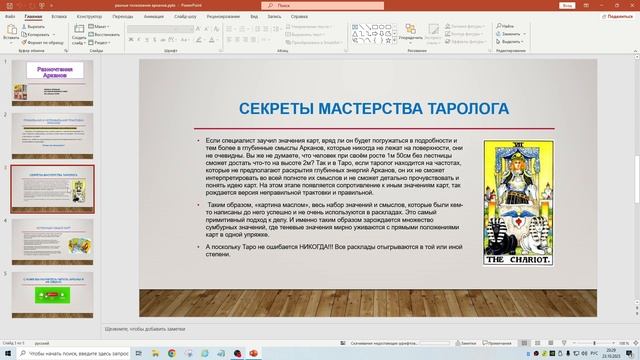Fit slide to current window icon
Image resolution: width=640 pixels, height=360 pixels.
pos(636,343)
